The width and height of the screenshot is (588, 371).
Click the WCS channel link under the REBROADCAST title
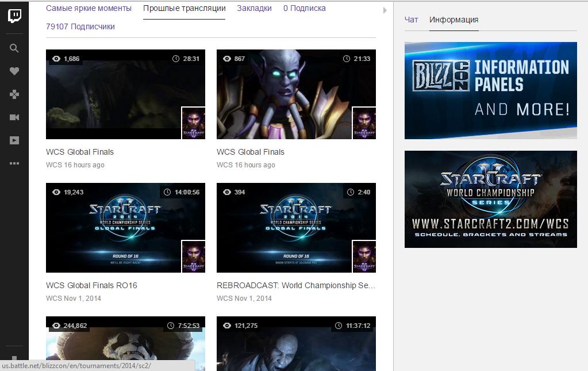(x=225, y=298)
